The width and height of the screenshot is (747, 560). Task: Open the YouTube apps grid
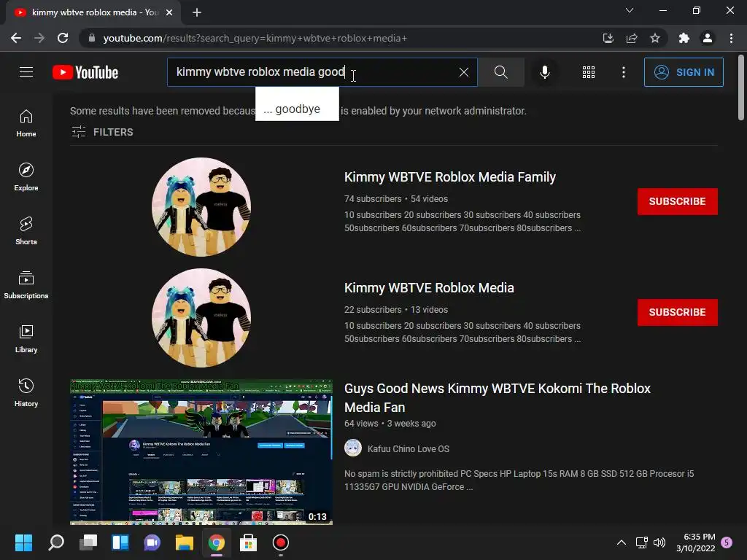(589, 72)
